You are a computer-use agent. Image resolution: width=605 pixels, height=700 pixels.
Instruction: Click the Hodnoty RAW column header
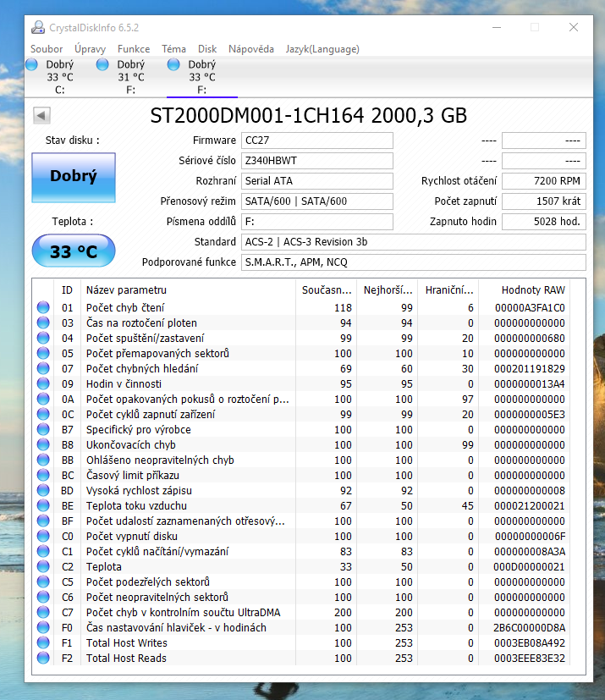click(525, 290)
